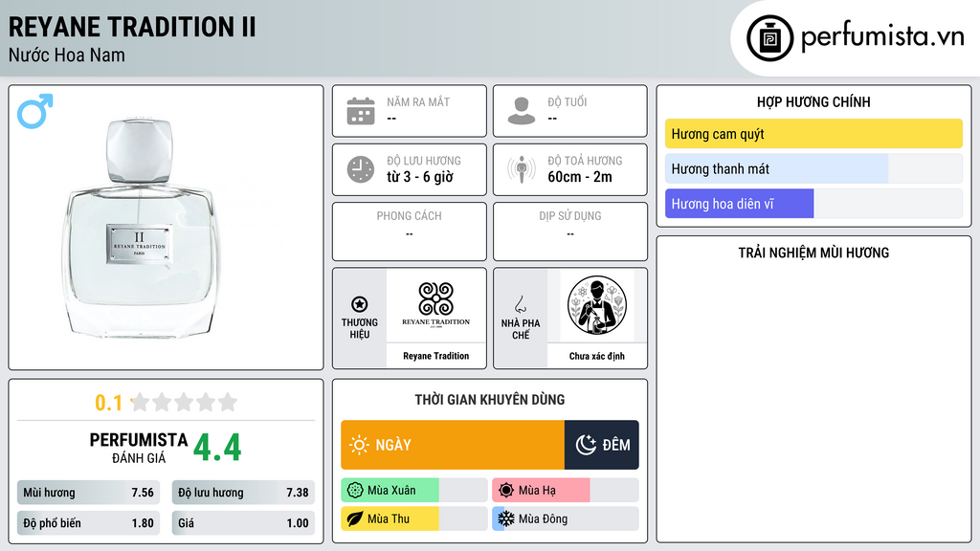Click the '60cm - 2m' sillage value
This screenshot has width=980, height=551.
[579, 177]
